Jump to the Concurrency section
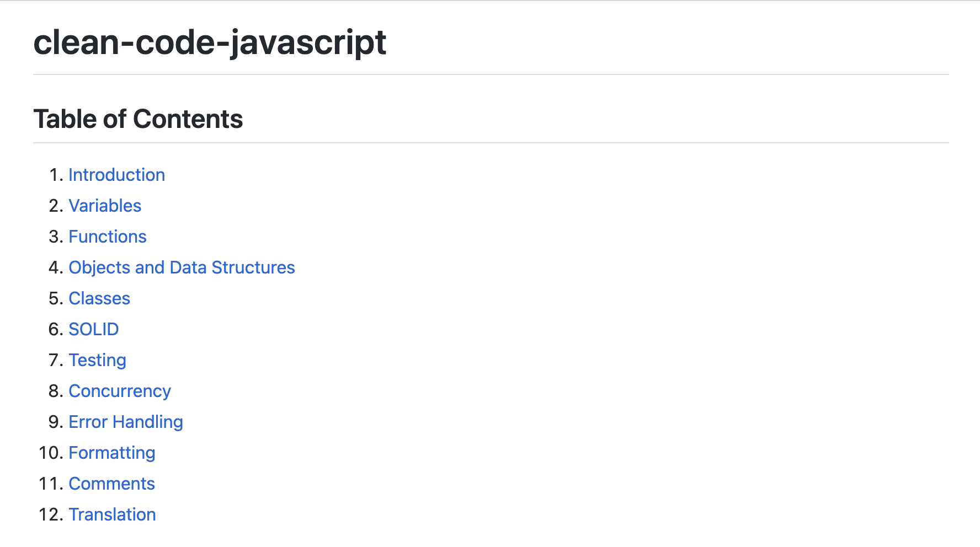 (120, 391)
